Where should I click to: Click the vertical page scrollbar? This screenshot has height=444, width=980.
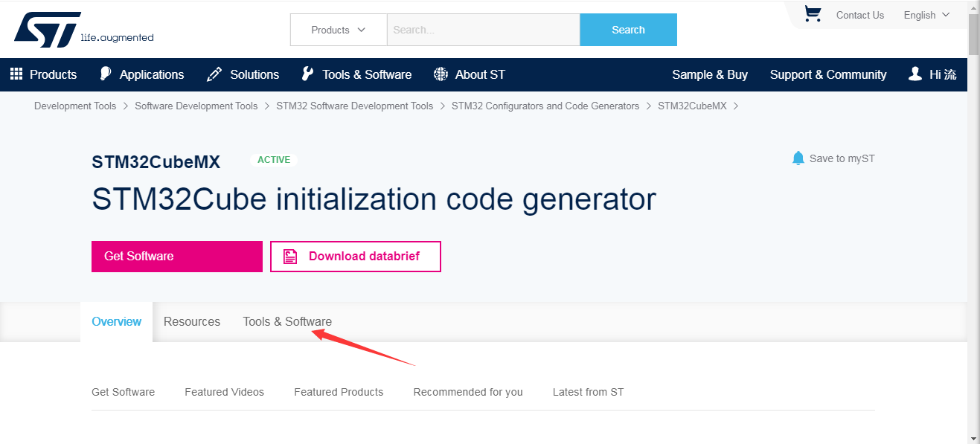click(973, 222)
